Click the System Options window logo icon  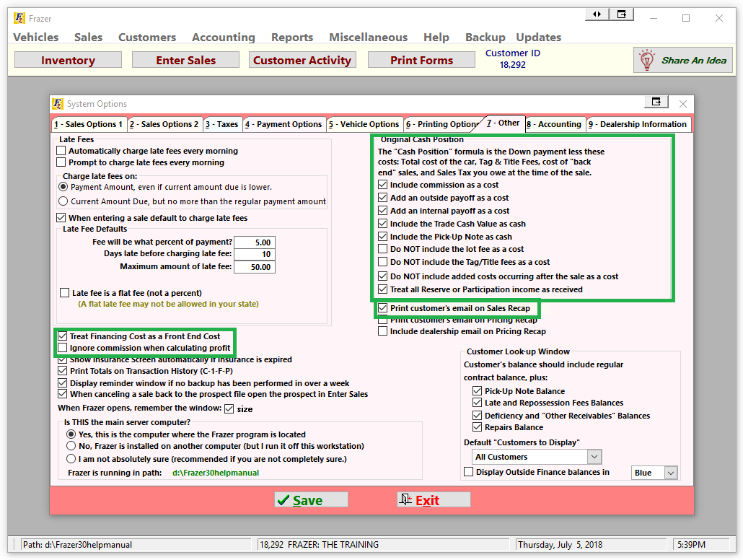click(58, 104)
